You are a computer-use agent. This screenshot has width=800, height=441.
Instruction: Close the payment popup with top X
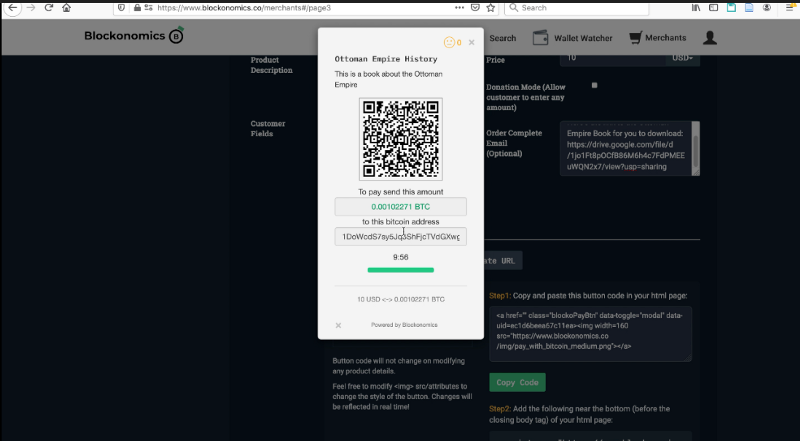click(471, 42)
